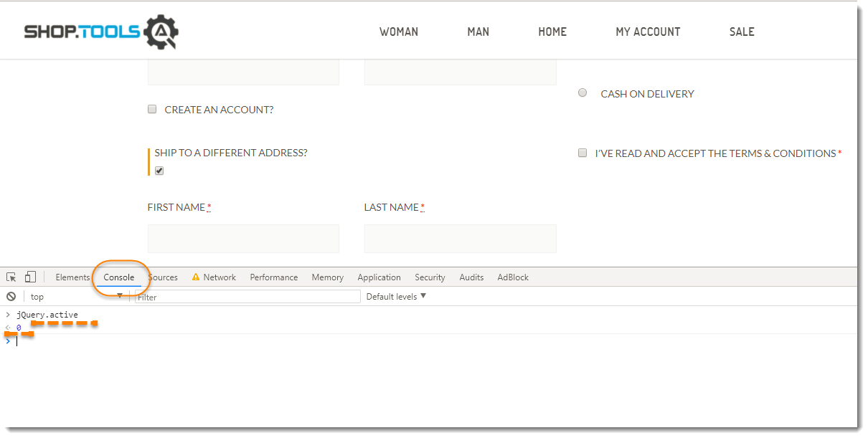Expand the Default levels dropdown
The image size is (868, 438).
coord(396,297)
